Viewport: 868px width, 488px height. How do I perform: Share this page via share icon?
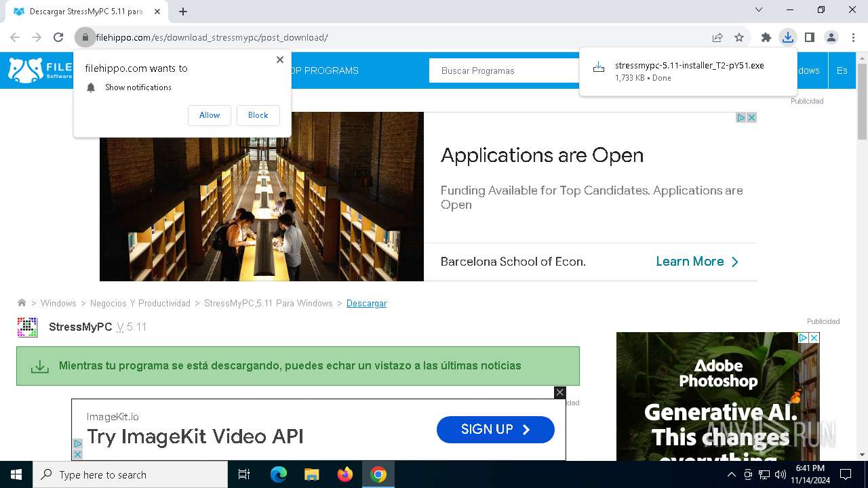click(x=717, y=37)
